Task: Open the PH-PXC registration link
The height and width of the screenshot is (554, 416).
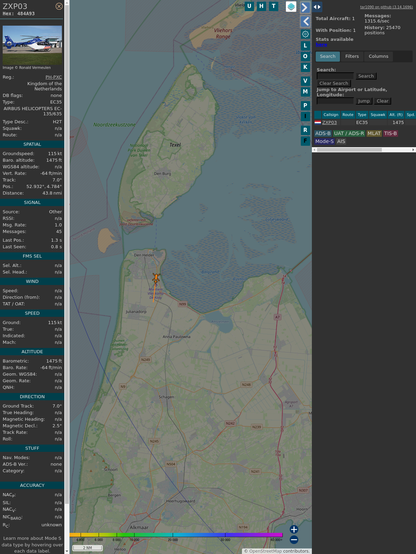Action: point(53,77)
